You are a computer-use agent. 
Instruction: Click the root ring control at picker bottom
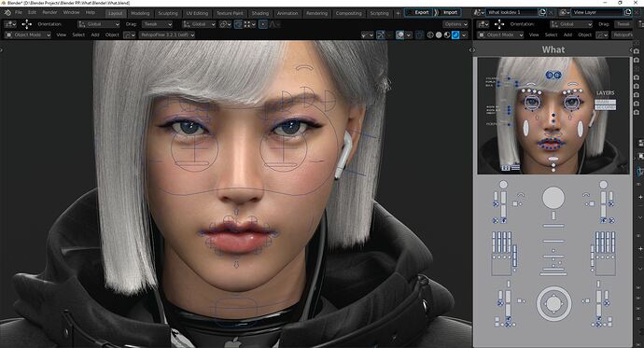pos(553,303)
